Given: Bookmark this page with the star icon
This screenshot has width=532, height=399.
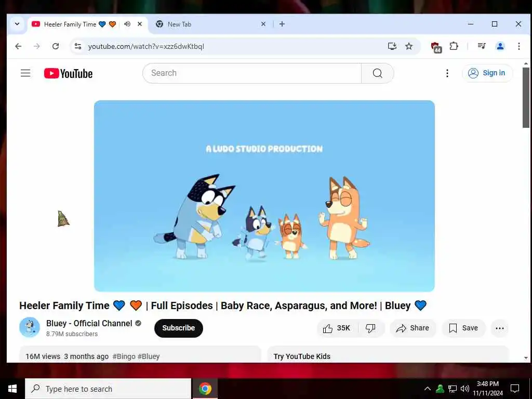Looking at the screenshot, I should click(409, 46).
